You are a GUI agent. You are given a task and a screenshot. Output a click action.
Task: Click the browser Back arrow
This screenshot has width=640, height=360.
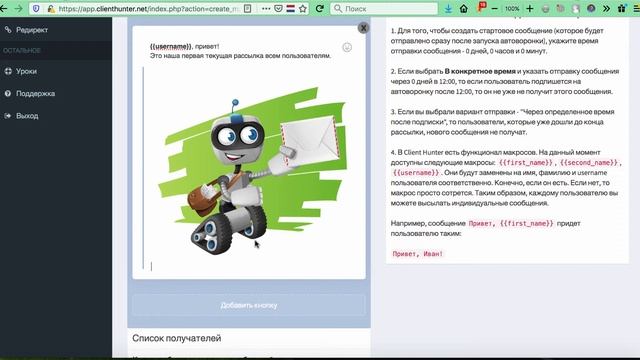[x=4, y=8]
